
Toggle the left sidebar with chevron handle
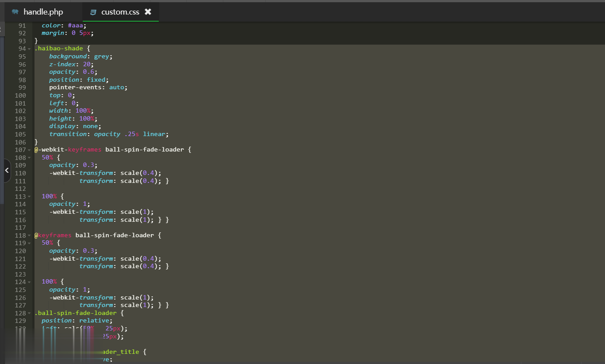7,171
